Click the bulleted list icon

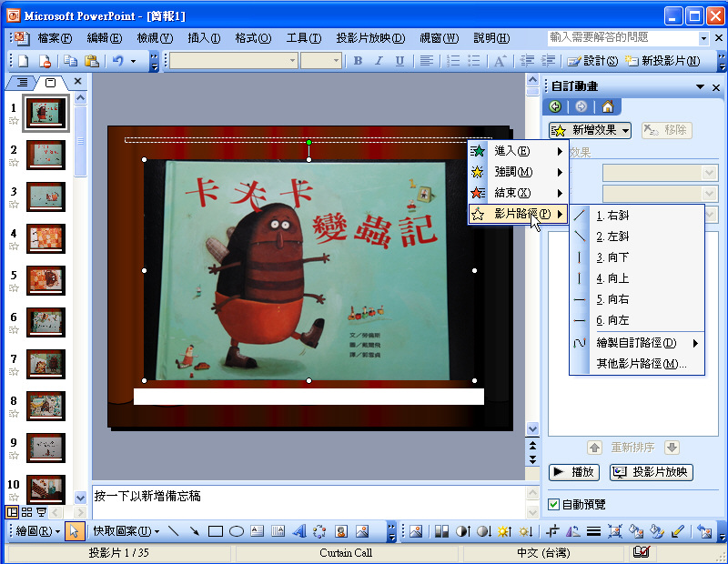(x=473, y=61)
